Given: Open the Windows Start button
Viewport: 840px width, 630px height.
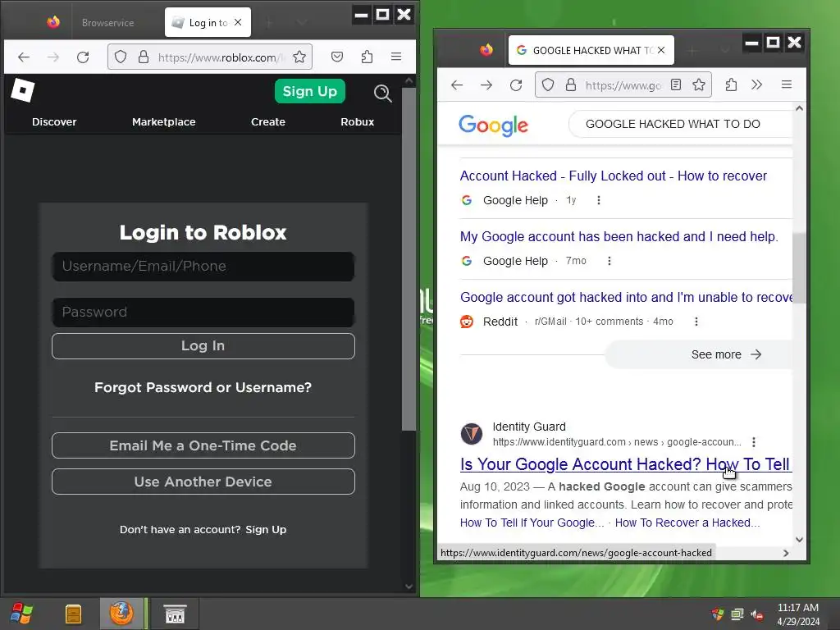Looking at the screenshot, I should click(21, 614).
